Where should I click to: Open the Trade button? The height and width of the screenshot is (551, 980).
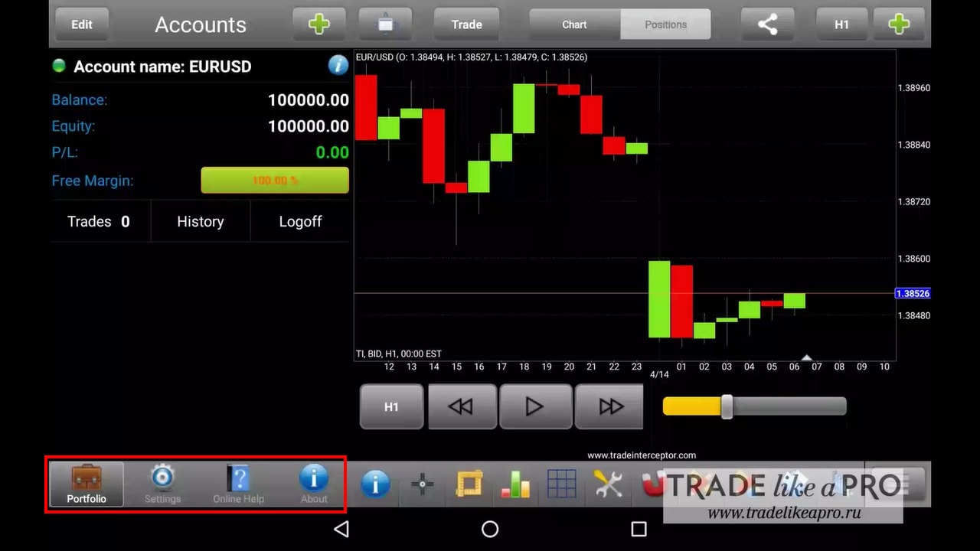pyautogui.click(x=466, y=24)
